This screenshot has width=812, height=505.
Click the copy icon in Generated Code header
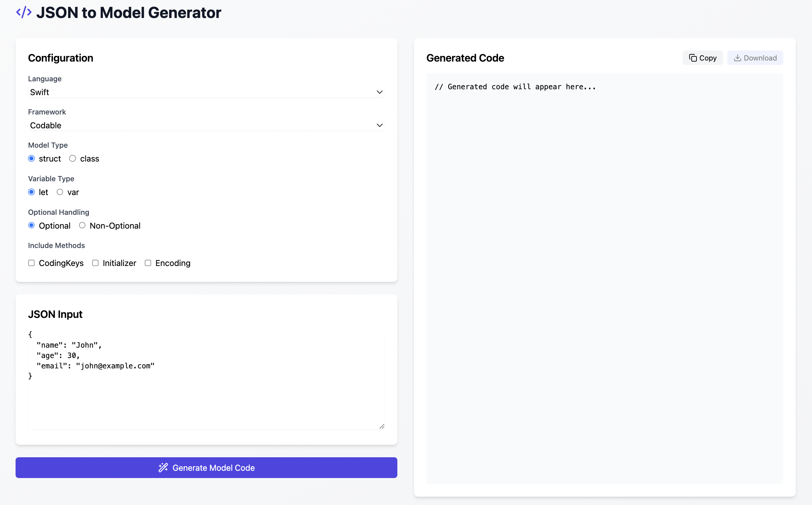click(693, 58)
